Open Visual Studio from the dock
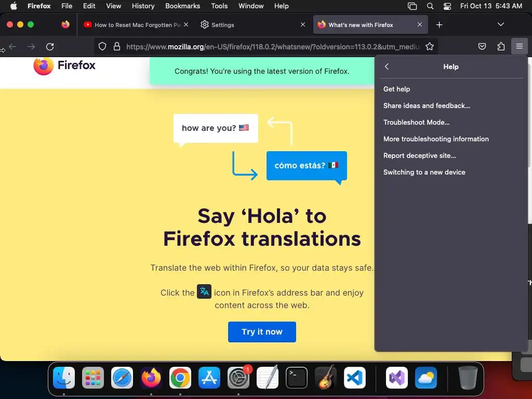Screen dimensions: 532x399 pos(396,378)
